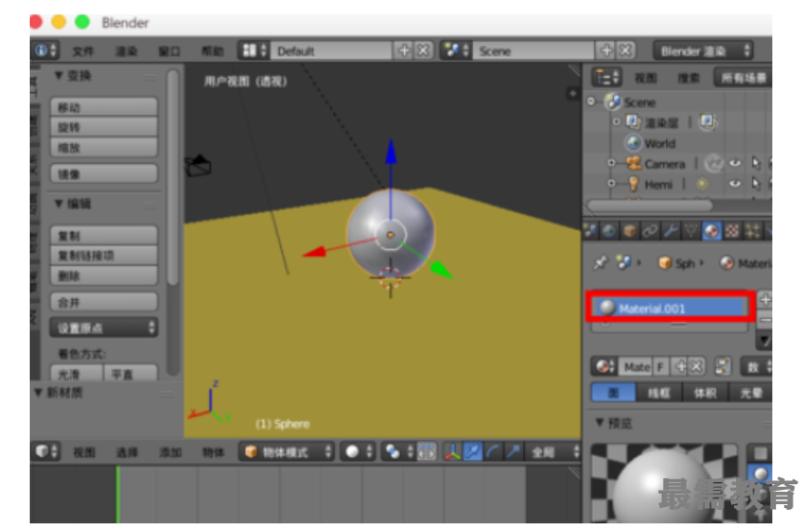Viewport: 804px width, 532px height.
Task: Click the Modifiers wrench icon
Action: tap(671, 230)
